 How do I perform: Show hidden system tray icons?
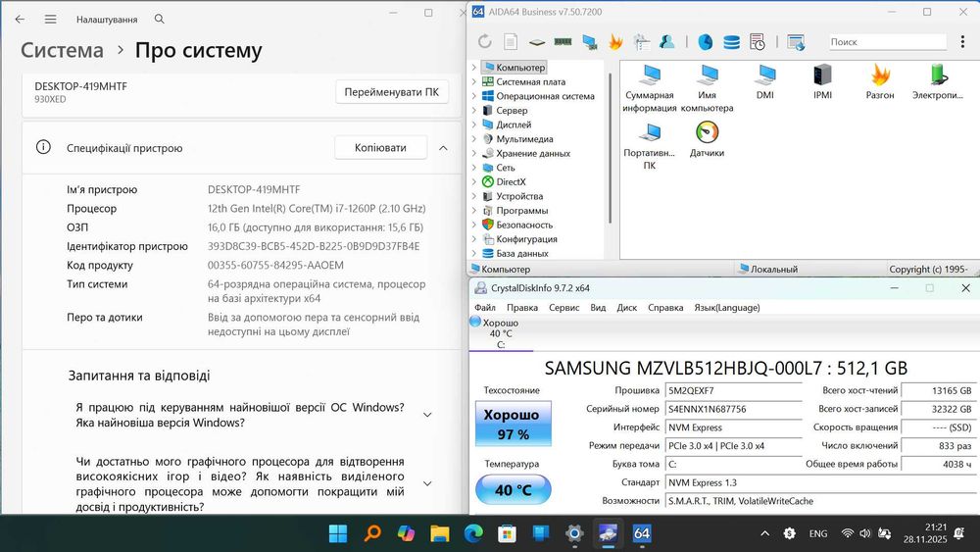click(x=764, y=533)
